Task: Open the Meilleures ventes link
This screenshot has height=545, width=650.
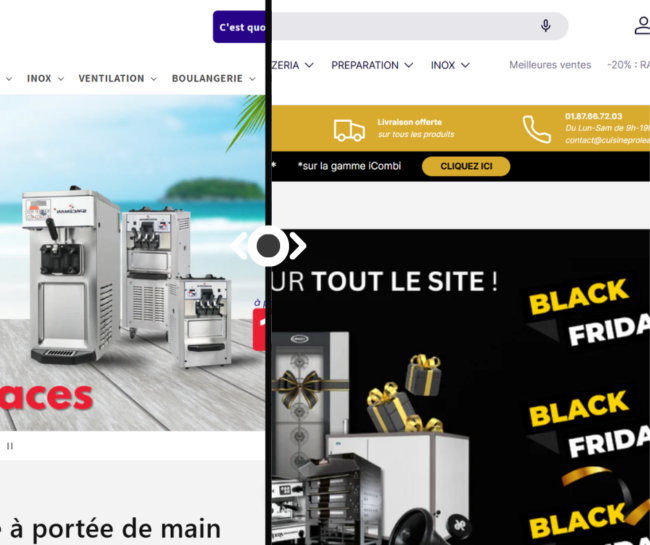Action: (x=550, y=65)
